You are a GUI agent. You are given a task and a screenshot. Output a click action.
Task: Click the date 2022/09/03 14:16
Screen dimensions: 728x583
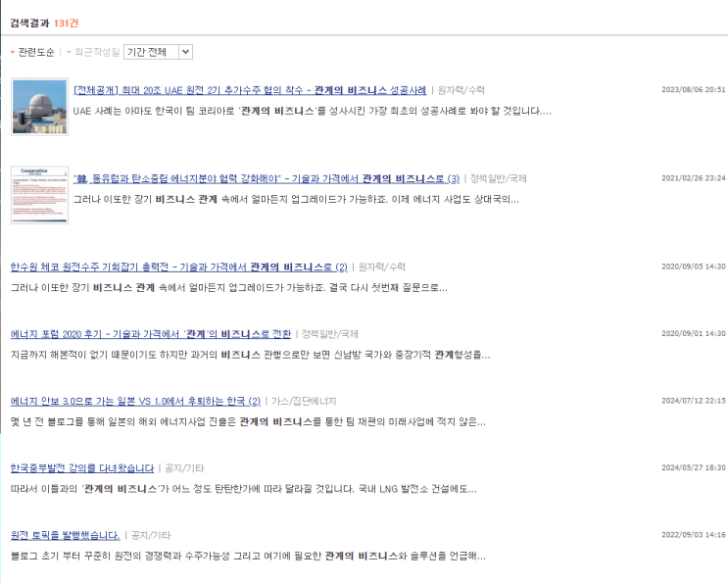pyautogui.click(x=693, y=535)
